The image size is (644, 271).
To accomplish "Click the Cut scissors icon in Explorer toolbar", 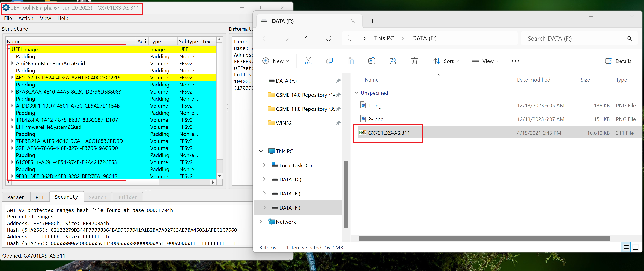I will pos(308,61).
